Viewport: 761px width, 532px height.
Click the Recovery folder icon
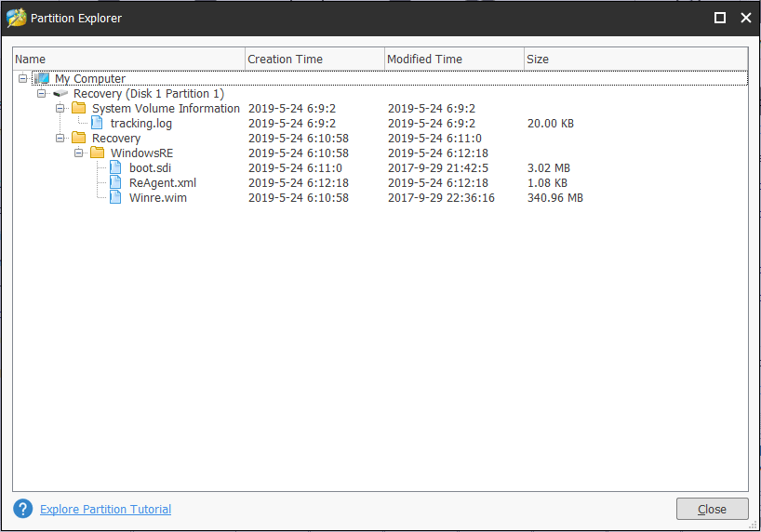coord(79,138)
